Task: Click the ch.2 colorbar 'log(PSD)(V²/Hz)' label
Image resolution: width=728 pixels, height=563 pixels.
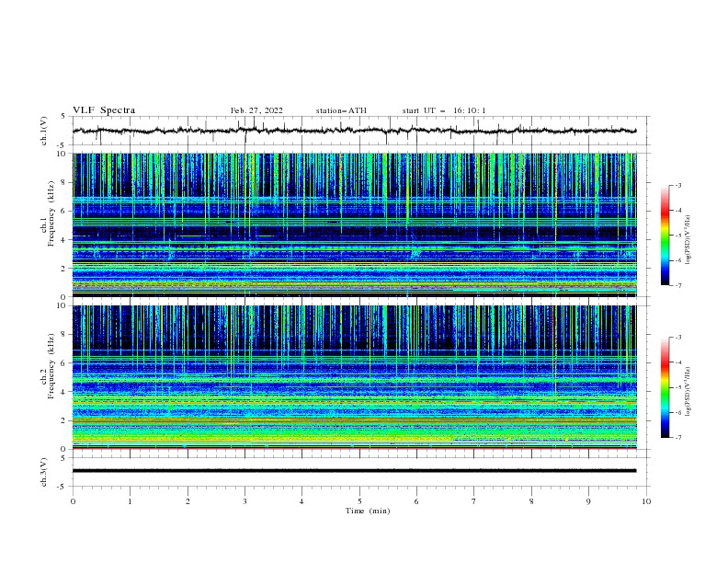Action: pyautogui.click(x=688, y=392)
